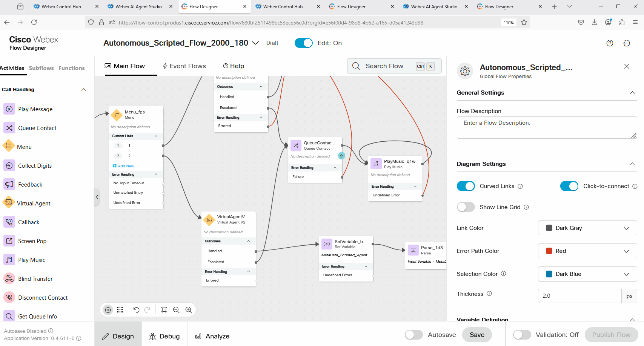Zoom out using the magnifier minus icon
This screenshot has height=346, width=644.
click(176, 310)
